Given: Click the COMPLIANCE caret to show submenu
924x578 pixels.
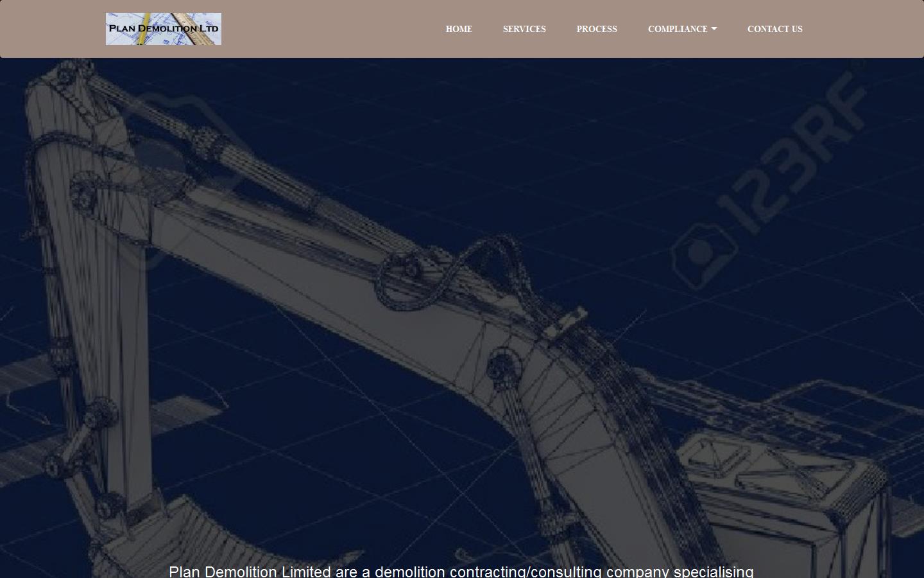Looking at the screenshot, I should [714, 29].
